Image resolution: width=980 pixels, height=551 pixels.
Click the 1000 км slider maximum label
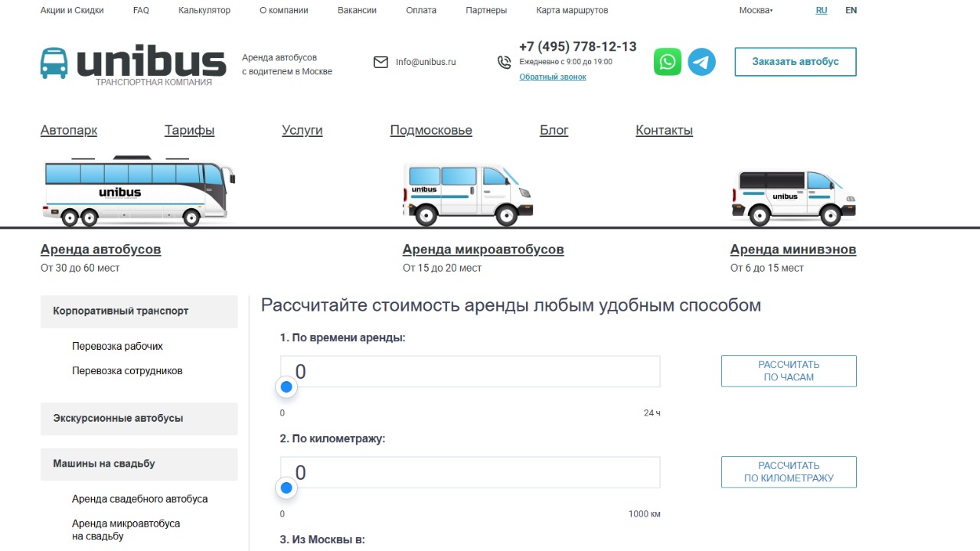[645, 514]
